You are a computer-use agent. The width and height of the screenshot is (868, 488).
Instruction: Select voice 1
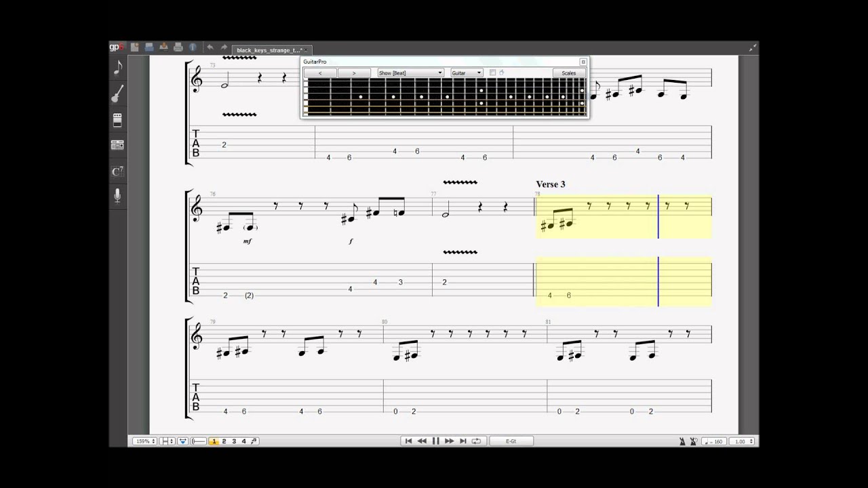[214, 441]
